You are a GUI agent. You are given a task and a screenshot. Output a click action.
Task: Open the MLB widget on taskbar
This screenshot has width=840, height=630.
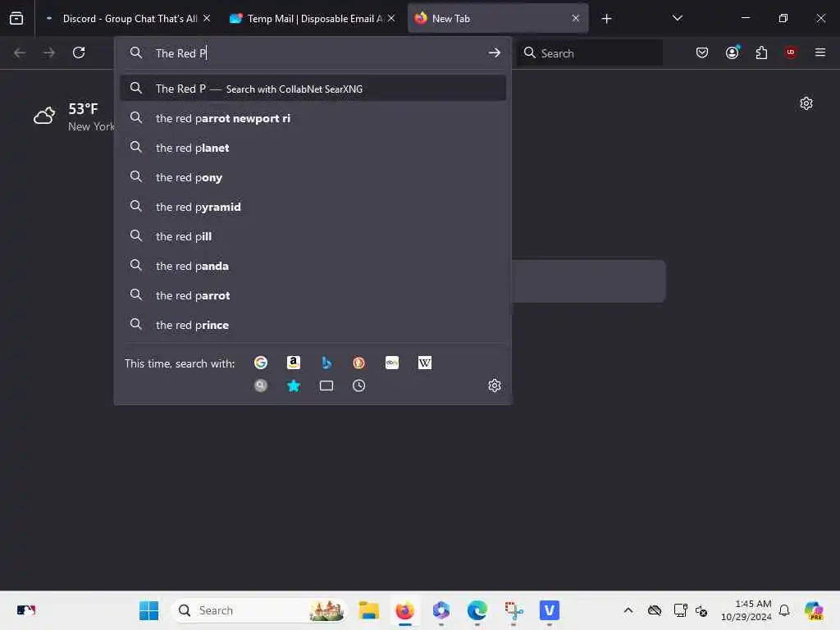click(25, 610)
